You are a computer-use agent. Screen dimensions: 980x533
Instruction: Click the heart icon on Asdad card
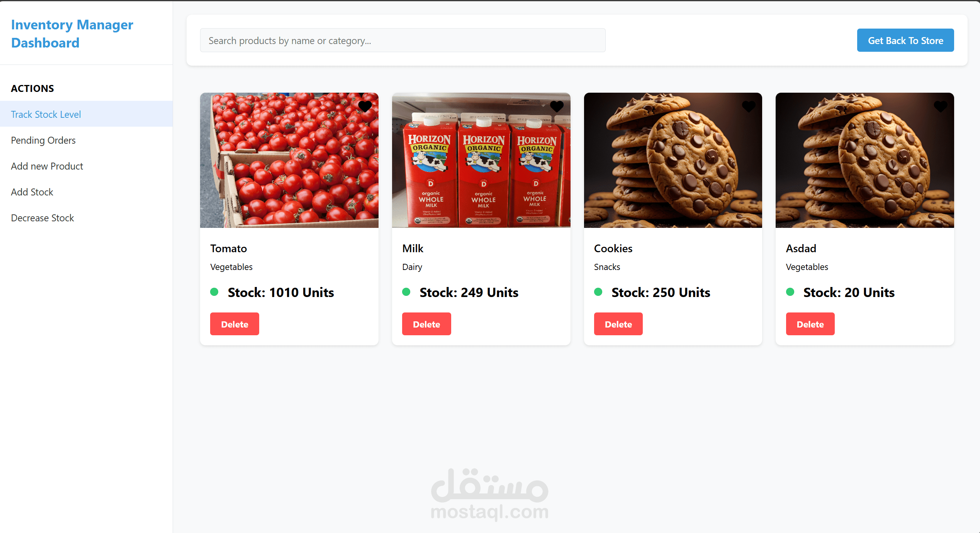[940, 106]
